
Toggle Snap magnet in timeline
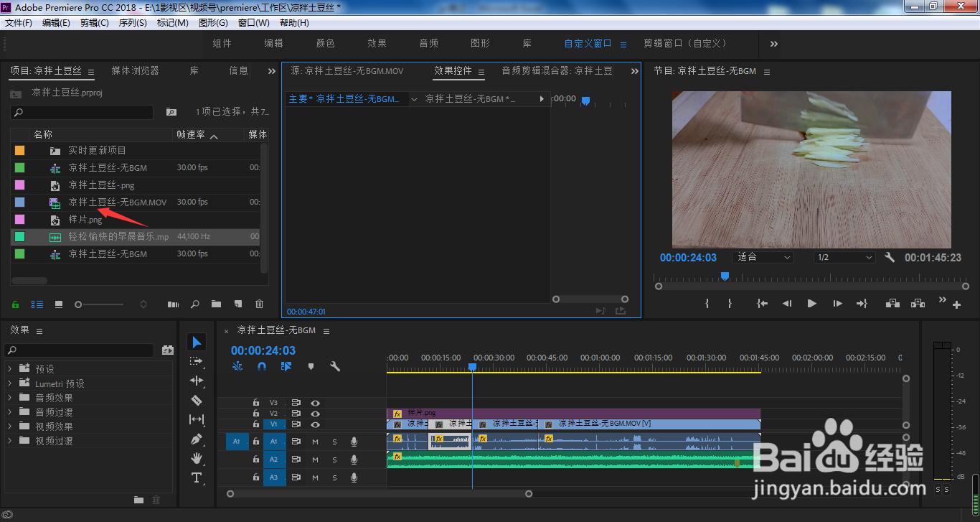tap(262, 366)
